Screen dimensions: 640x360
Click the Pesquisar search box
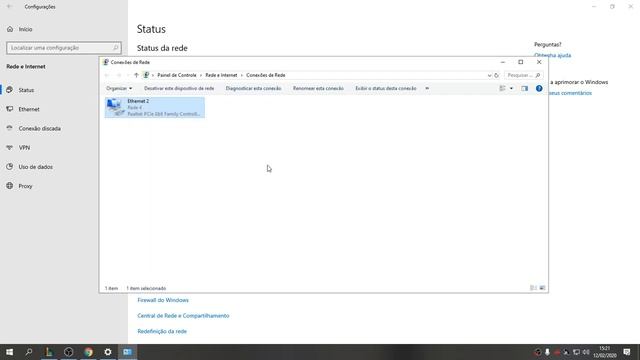pyautogui.click(x=524, y=75)
